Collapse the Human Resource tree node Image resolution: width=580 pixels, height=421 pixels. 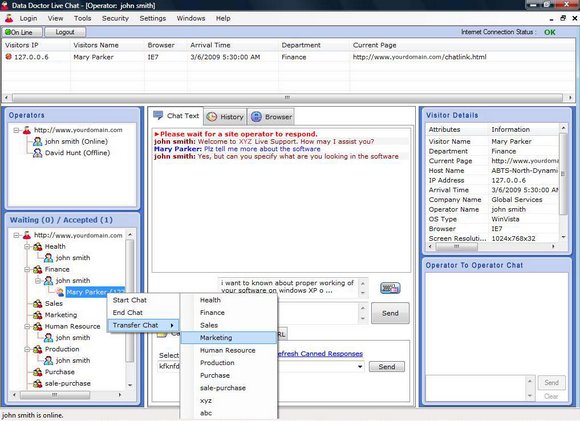click(27, 326)
